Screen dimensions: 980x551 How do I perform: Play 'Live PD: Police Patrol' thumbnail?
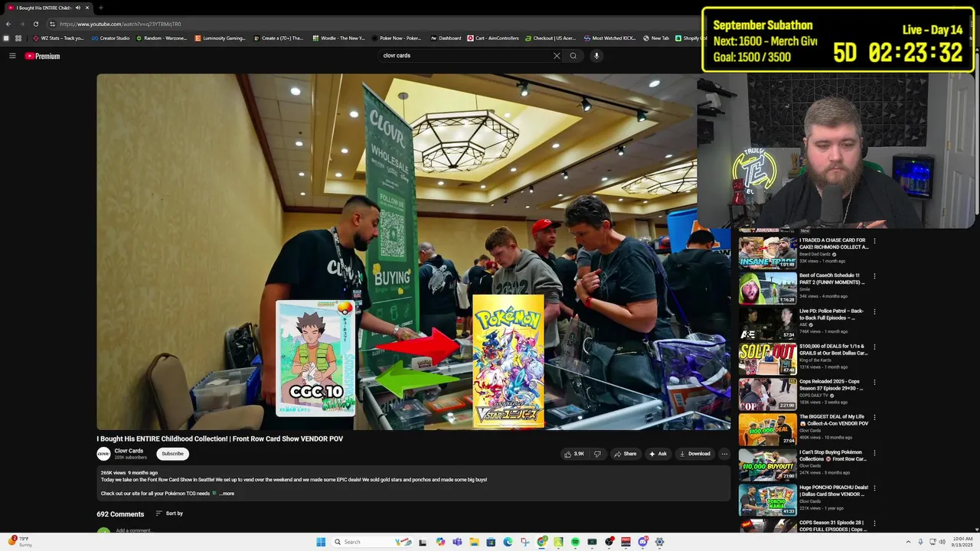[x=767, y=324]
